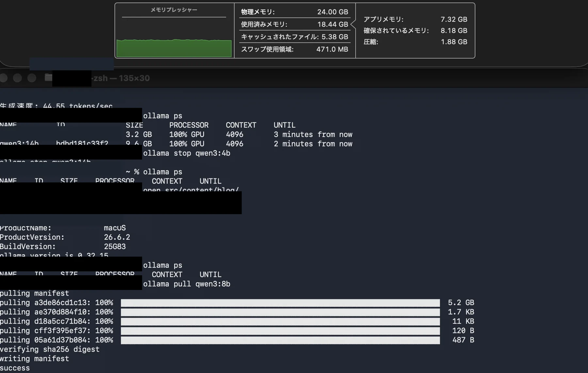Click the PROCESSOR column header in first table
Image resolution: width=588 pixels, height=373 pixels.
tap(188, 125)
